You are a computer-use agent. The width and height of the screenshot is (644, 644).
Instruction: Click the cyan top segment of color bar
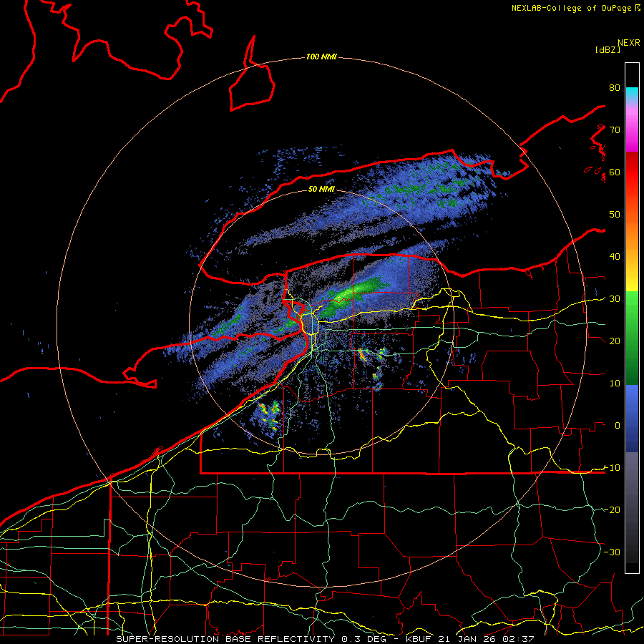(x=632, y=94)
